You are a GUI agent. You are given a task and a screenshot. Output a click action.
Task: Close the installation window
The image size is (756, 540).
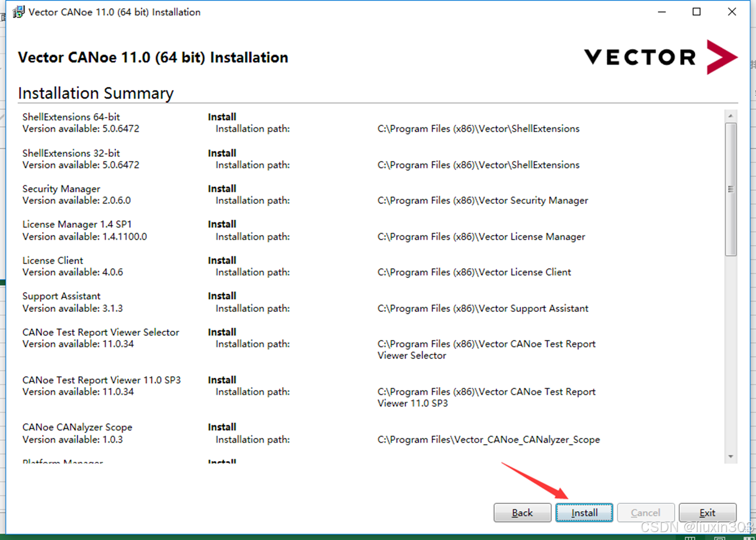(x=732, y=12)
